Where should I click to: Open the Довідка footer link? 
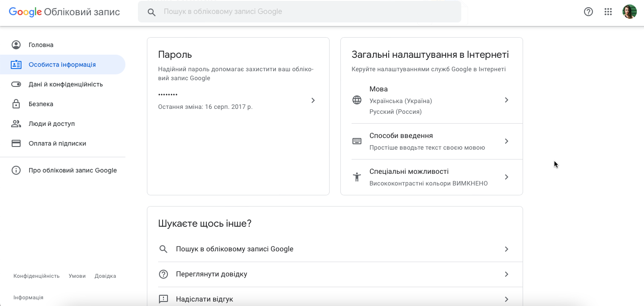[105, 276]
